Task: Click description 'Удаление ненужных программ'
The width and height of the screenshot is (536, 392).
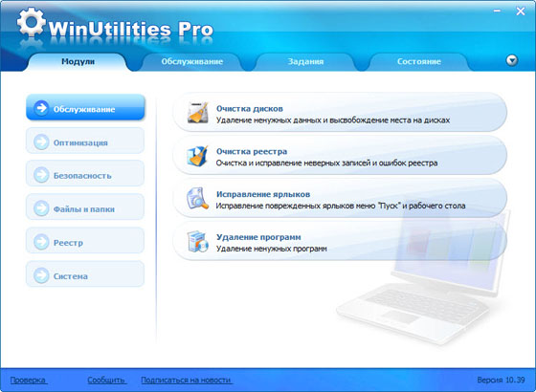Action: tap(272, 249)
